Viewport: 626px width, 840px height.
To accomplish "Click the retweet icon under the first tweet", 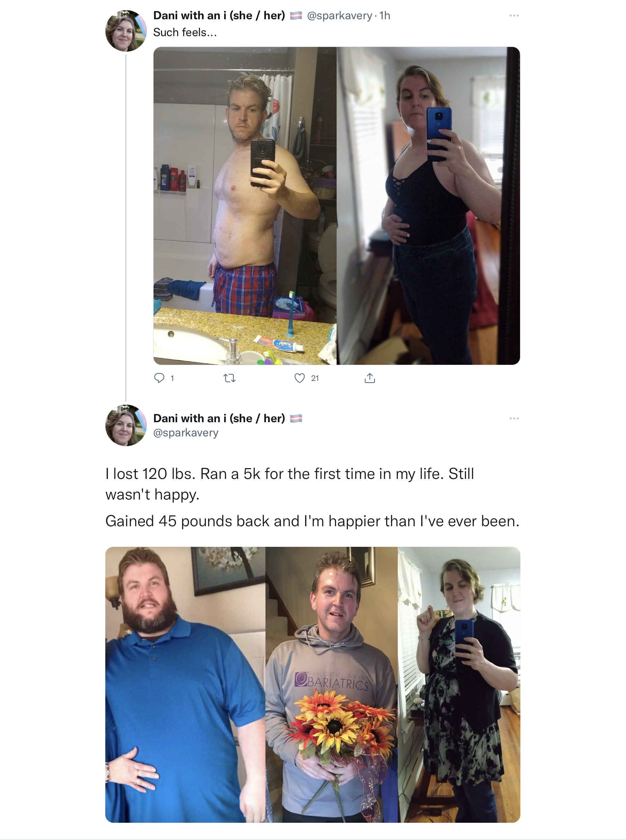I will [x=229, y=378].
